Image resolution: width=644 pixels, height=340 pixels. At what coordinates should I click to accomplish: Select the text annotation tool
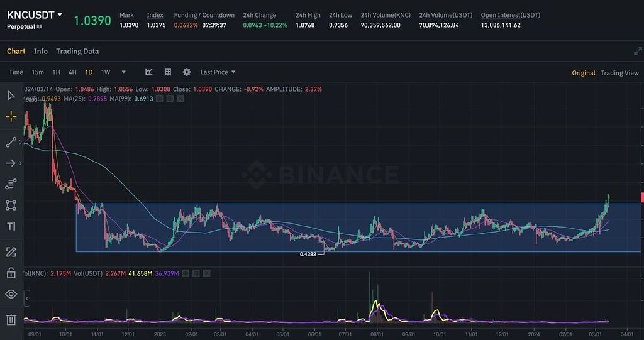click(x=11, y=226)
